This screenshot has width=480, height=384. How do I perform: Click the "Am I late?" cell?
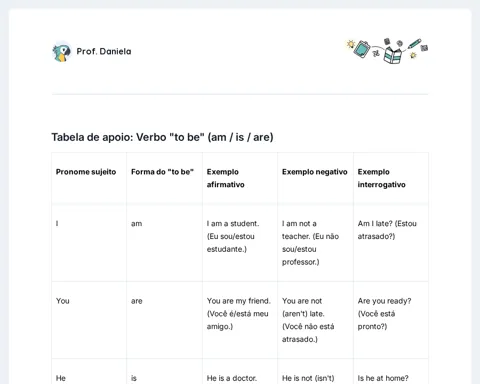coord(391,243)
